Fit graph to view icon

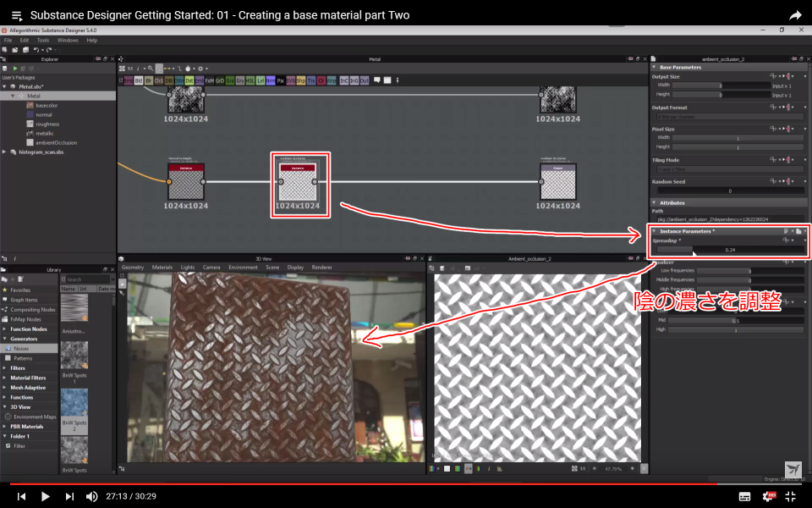tap(122, 69)
